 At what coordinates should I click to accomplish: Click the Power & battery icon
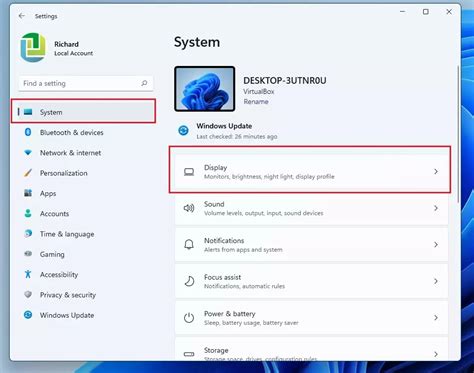189,318
